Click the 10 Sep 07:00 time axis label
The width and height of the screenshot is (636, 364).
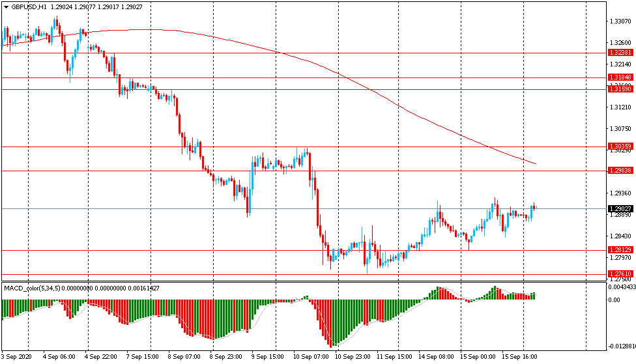tap(311, 357)
